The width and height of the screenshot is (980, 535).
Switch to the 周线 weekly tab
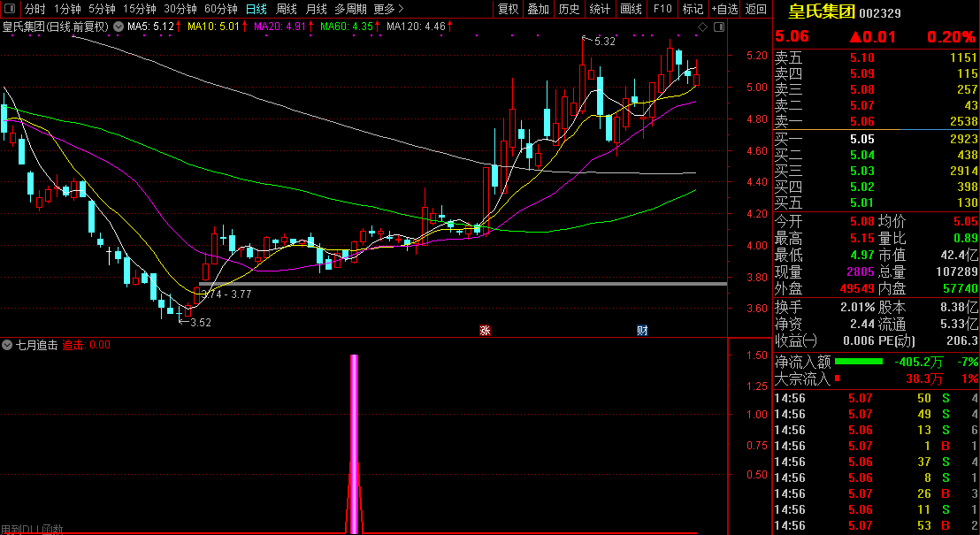point(287,9)
